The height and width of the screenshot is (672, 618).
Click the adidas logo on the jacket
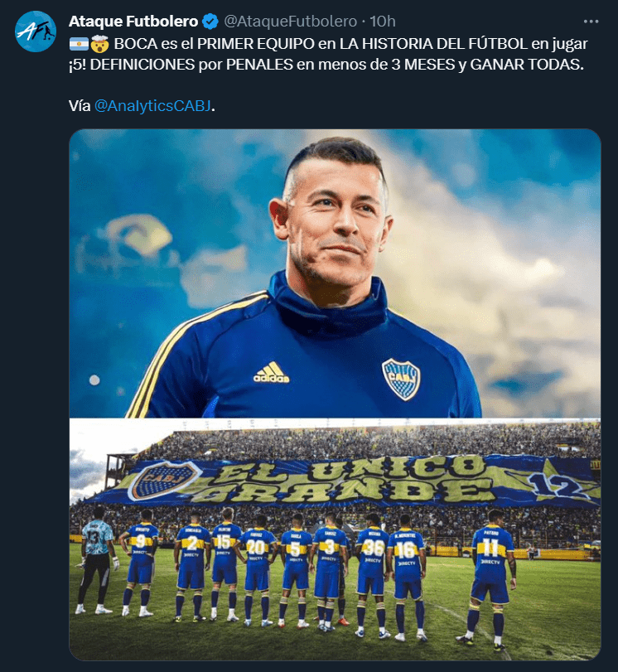271,372
